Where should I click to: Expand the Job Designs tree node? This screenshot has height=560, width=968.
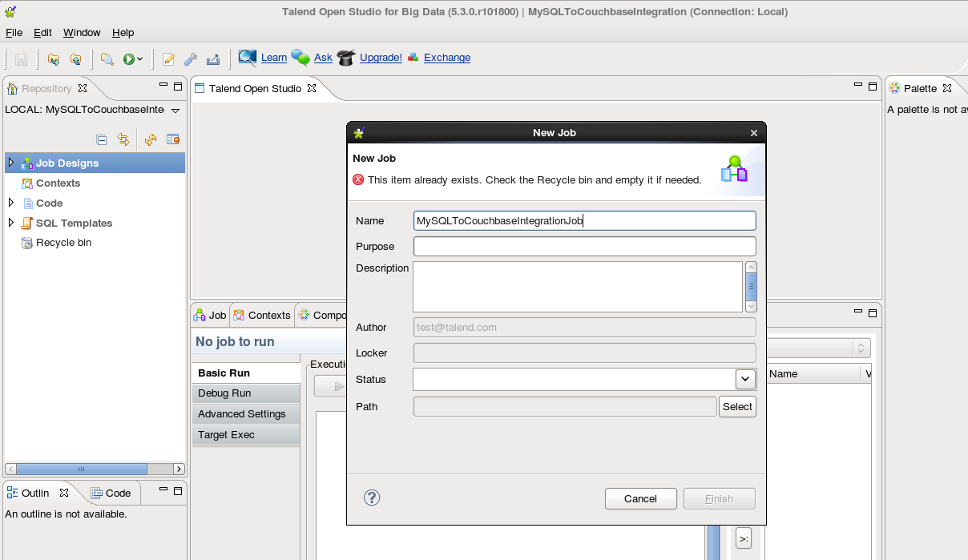coord(11,163)
